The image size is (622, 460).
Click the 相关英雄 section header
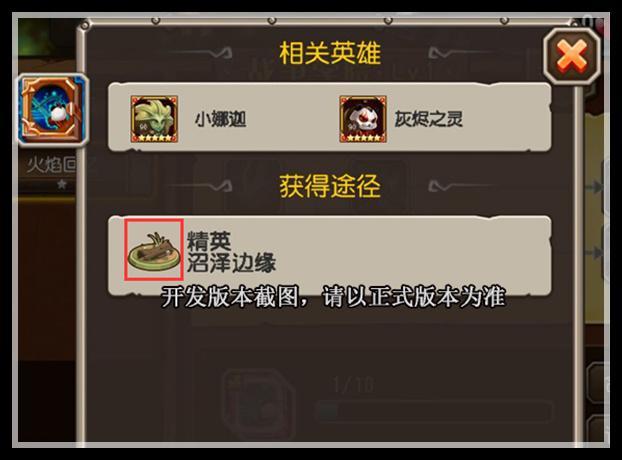[330, 53]
